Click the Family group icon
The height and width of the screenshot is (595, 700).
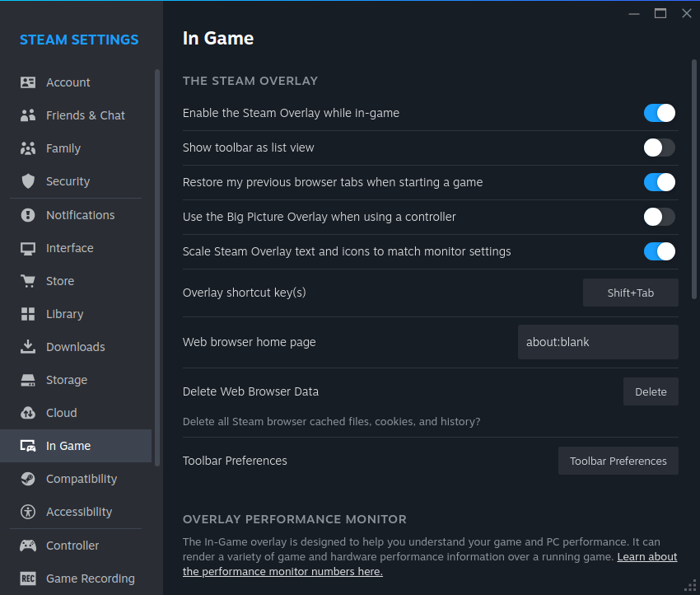click(x=28, y=148)
